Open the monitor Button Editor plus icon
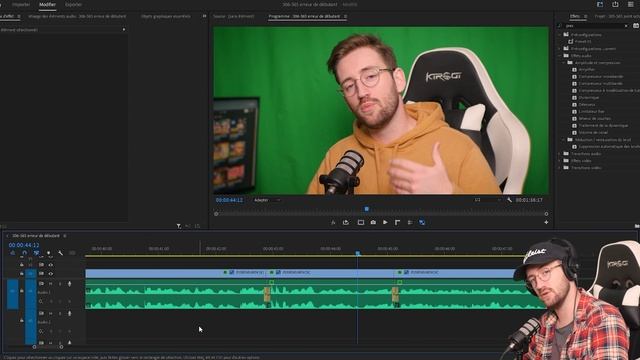The image size is (640, 360). (546, 222)
